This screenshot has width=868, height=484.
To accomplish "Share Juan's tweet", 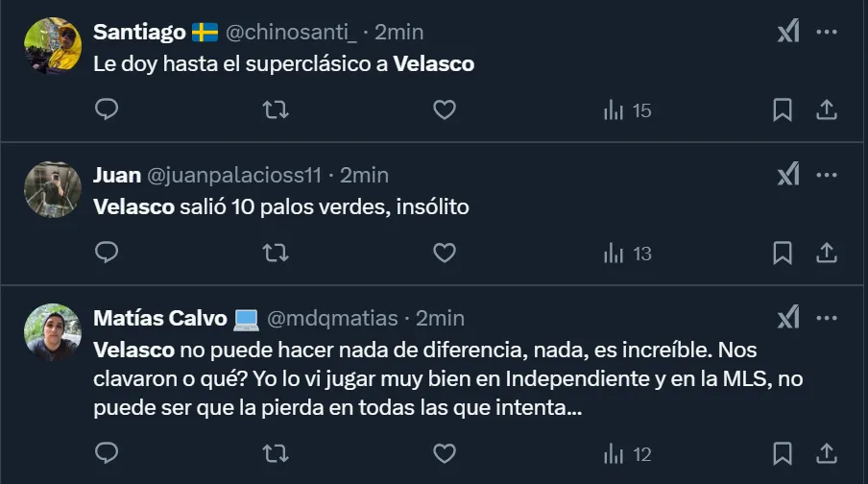I will [x=826, y=253].
